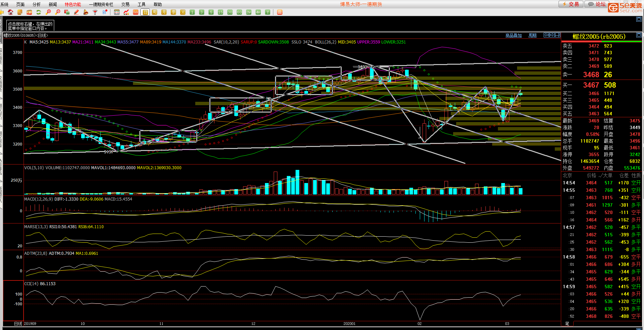Select the monthly (月) period button
Viewport: 644px width, 330px height.
pyautogui.click(x=164, y=12)
